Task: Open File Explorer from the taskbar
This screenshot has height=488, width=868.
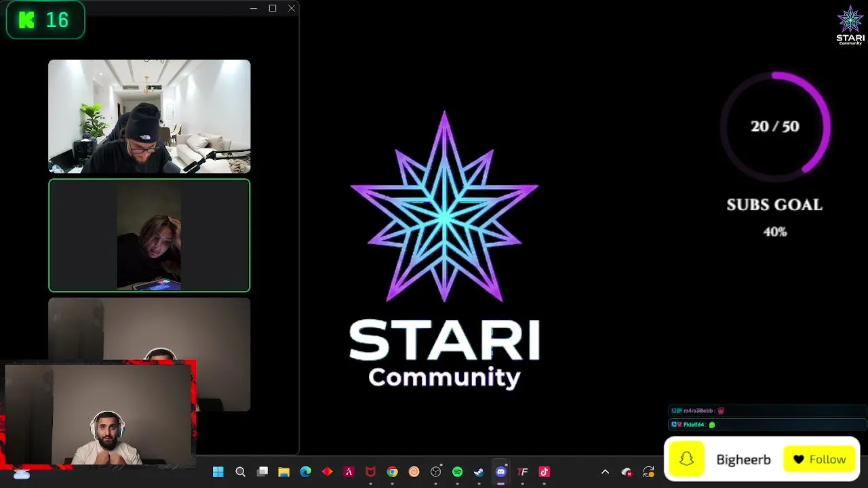Action: click(284, 472)
